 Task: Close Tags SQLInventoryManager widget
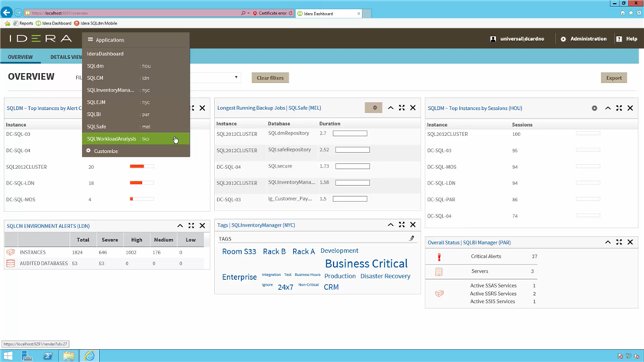(413, 224)
